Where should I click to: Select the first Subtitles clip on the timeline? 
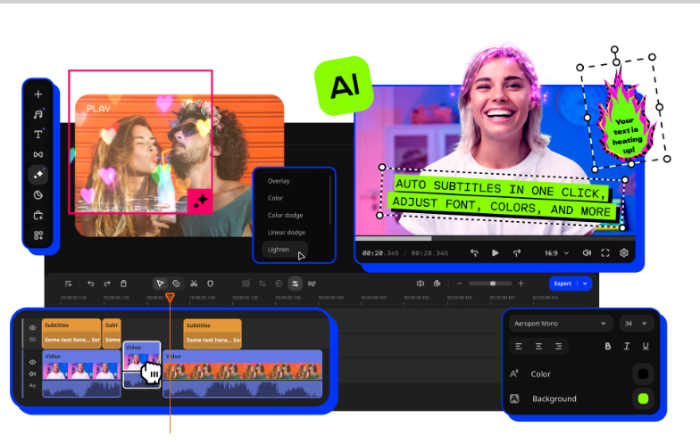[71, 333]
